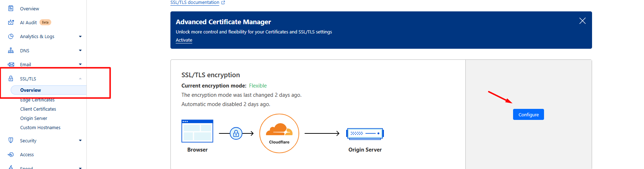Expand the Security menu arrow

point(80,141)
